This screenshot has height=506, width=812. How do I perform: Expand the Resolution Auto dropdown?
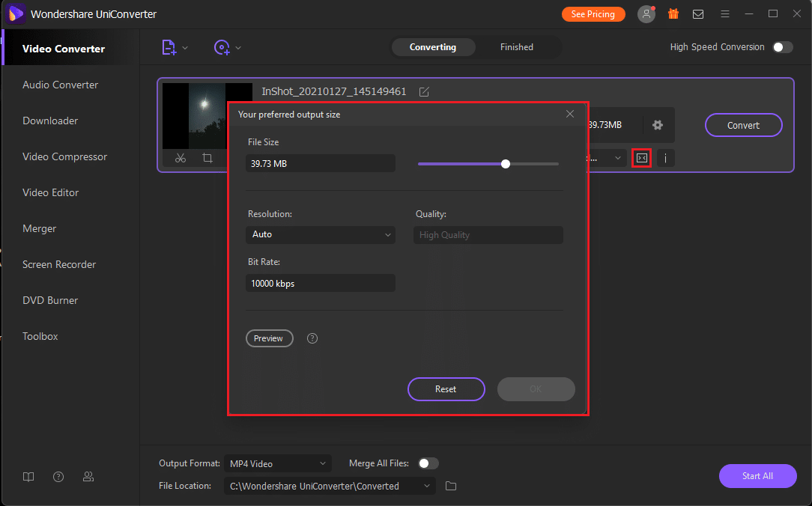pos(321,234)
